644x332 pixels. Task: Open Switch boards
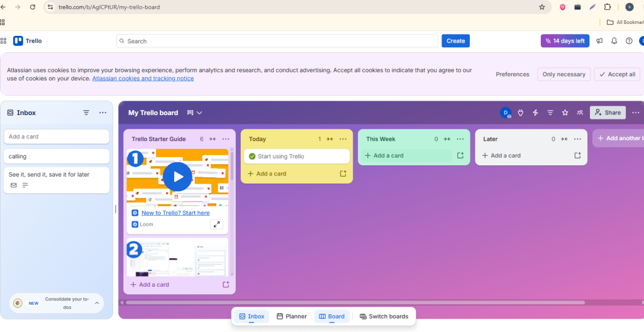pyautogui.click(x=384, y=316)
